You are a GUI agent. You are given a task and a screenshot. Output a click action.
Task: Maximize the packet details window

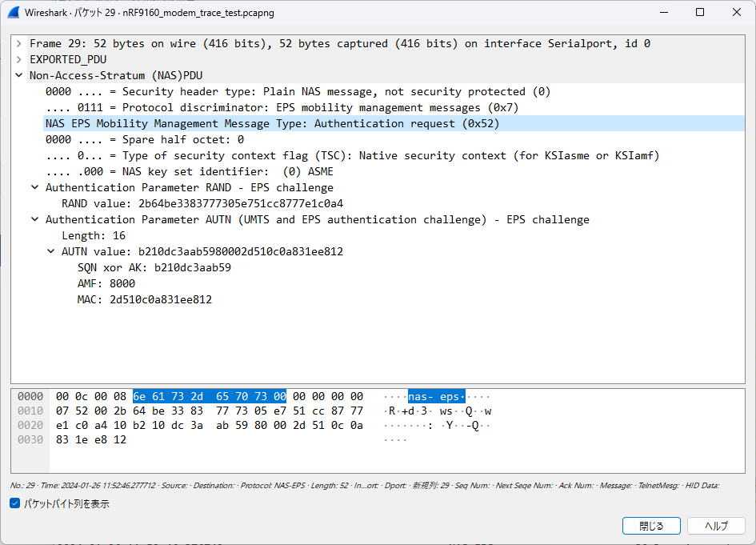point(700,13)
